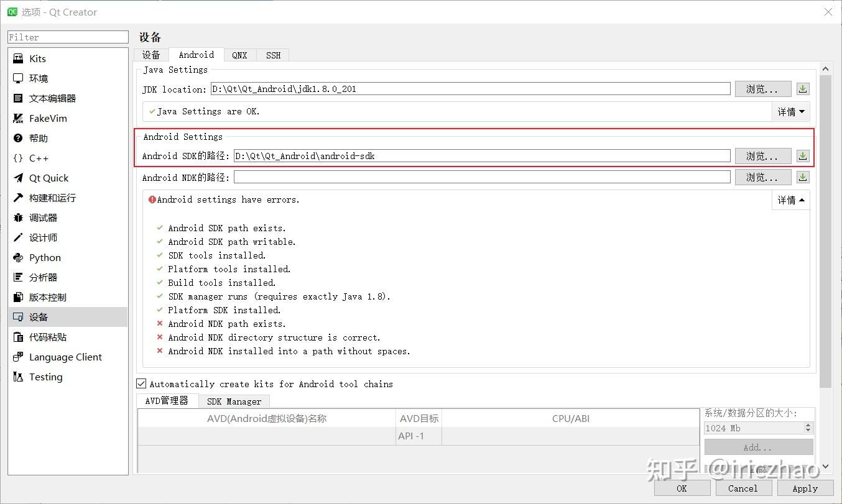
Task: Focus the JDK location path field
Action: click(470, 89)
